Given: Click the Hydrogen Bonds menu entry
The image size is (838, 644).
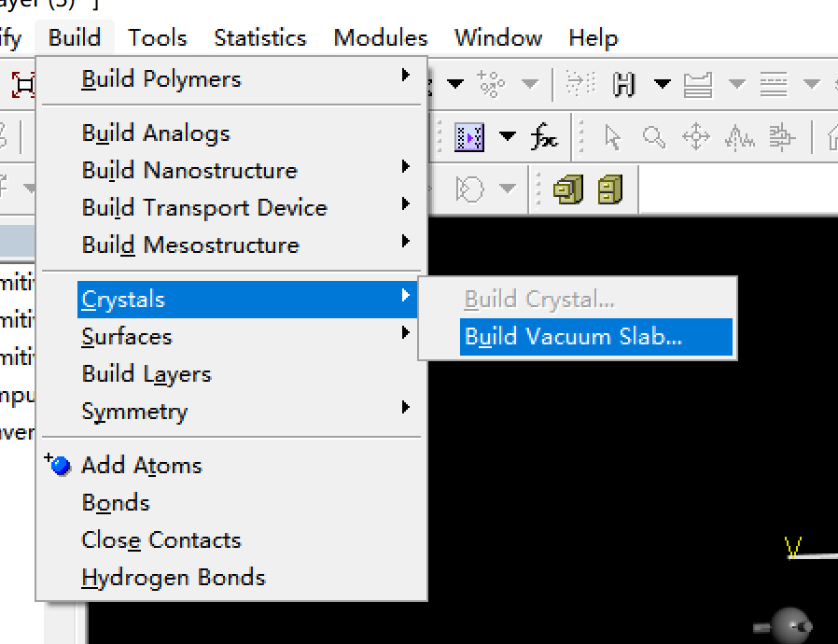Looking at the screenshot, I should 174,578.
